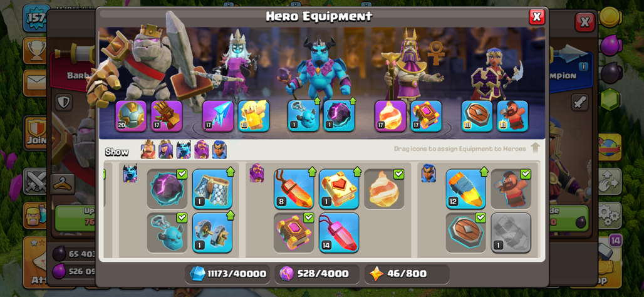Filter equipment by Barbarian King portrait
Image resolution: width=644 pixels, height=297 pixels.
click(x=148, y=150)
